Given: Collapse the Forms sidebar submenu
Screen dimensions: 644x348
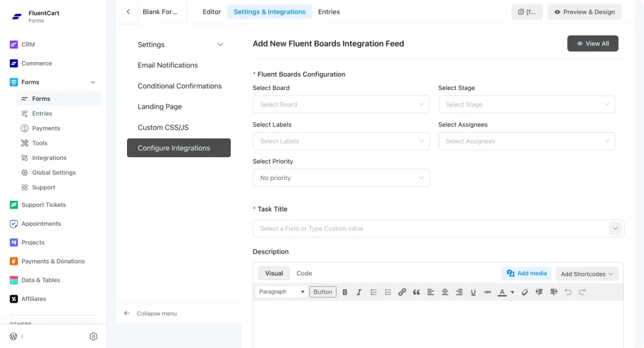Looking at the screenshot, I should (x=93, y=82).
